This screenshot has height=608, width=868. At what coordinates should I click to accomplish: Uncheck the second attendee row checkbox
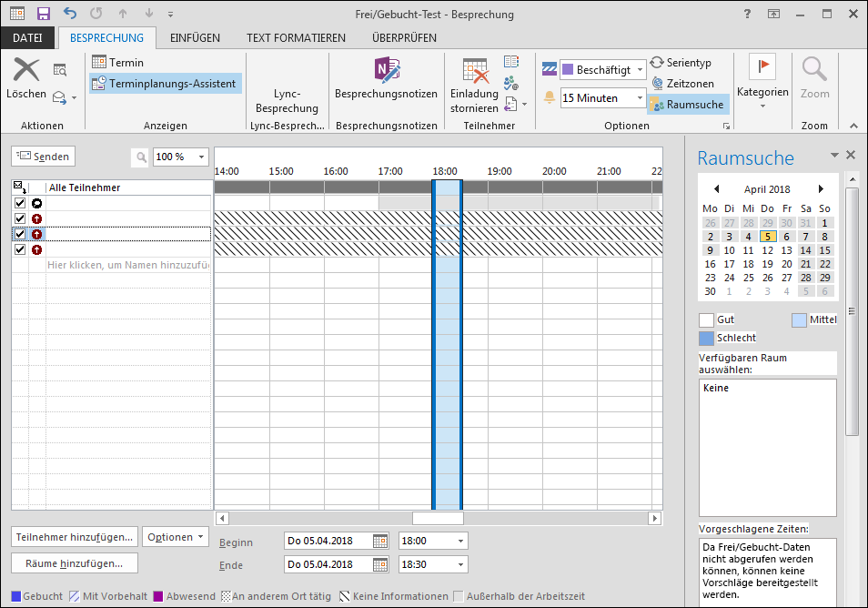[20, 218]
